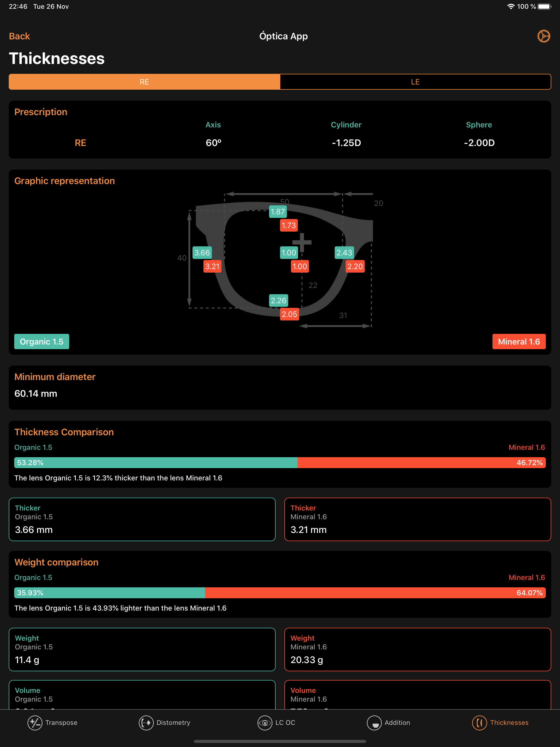Check the Wi-Fi status icon
Viewport: 560px width, 747px height.
click(511, 6)
